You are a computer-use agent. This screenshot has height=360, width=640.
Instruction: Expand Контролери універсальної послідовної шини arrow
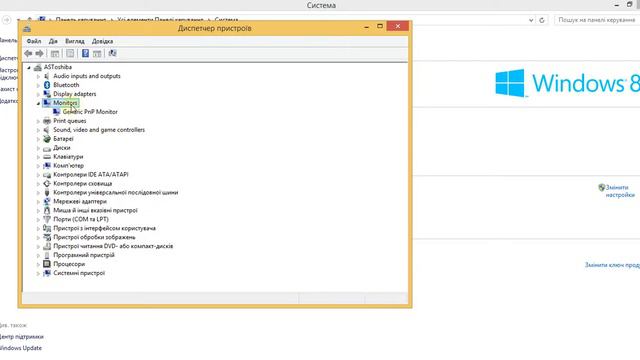click(38, 193)
